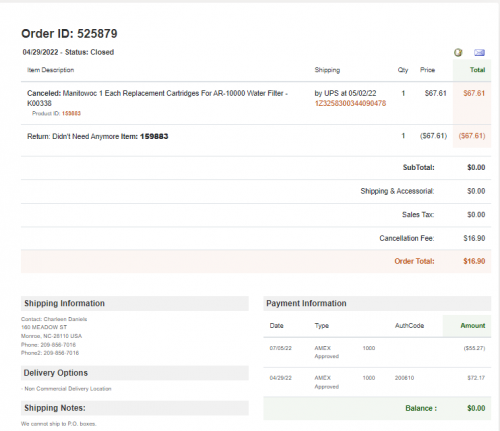
Task: Click the 200610 AuthCode entry
Action: click(404, 378)
